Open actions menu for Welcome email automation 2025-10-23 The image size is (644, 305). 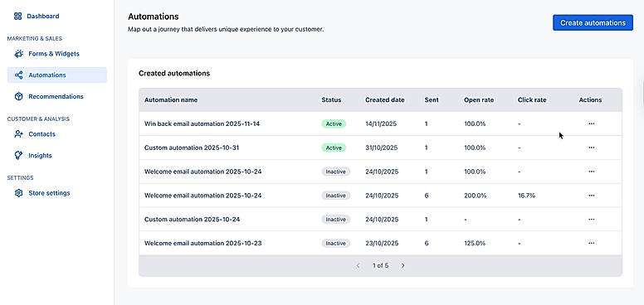(592, 243)
